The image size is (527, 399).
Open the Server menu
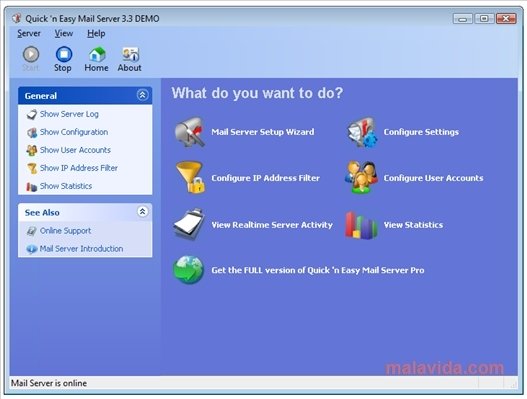29,34
